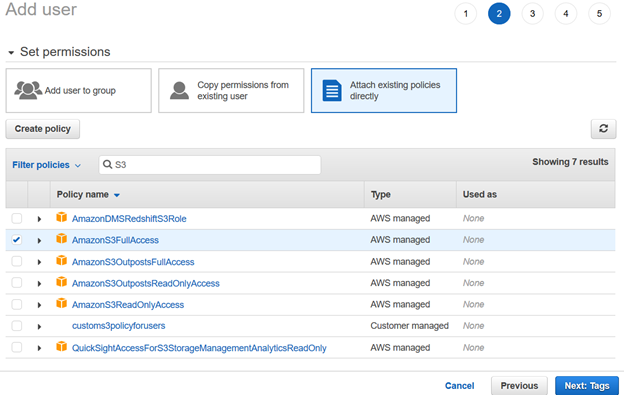Click the policy box icon for AmazonS3ReadOnlyAccess

coord(61,304)
